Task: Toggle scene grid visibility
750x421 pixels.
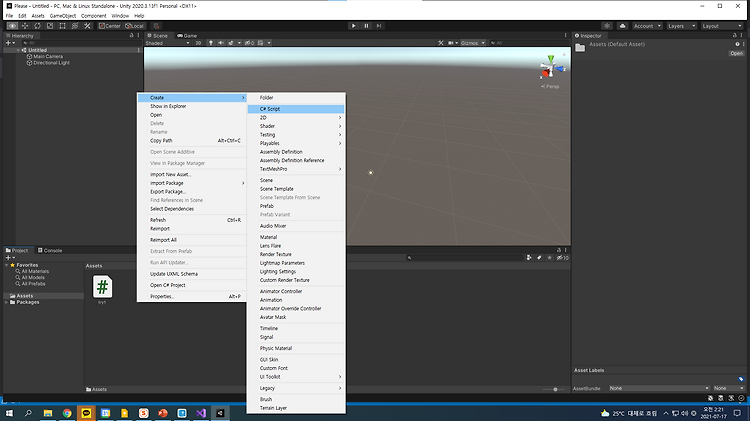Action: coord(261,43)
